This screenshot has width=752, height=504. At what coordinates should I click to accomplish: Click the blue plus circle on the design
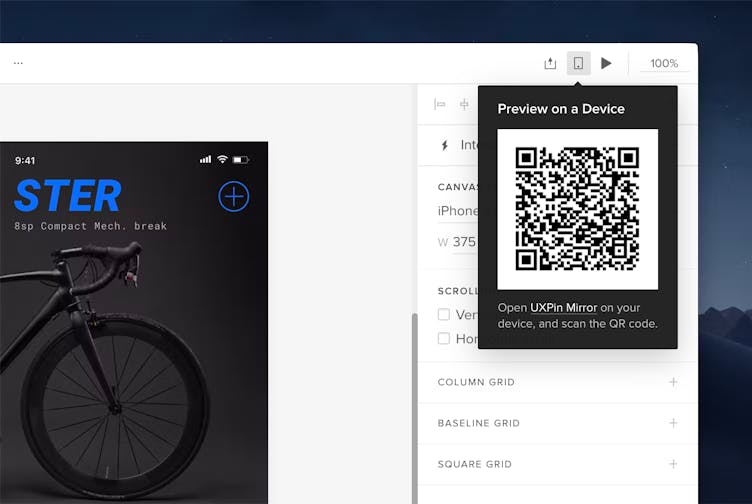[x=234, y=197]
